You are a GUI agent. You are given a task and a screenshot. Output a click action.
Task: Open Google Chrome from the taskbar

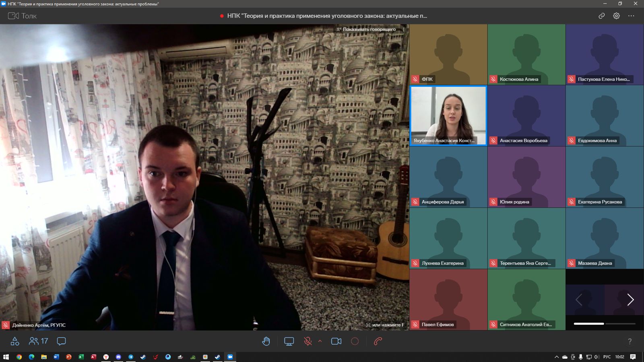[x=19, y=357]
